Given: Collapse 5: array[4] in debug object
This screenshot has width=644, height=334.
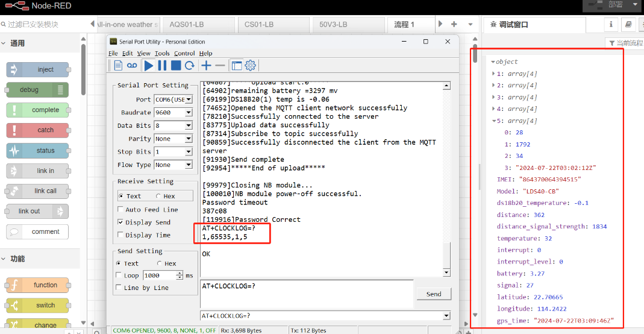Looking at the screenshot, I should click(x=493, y=121).
